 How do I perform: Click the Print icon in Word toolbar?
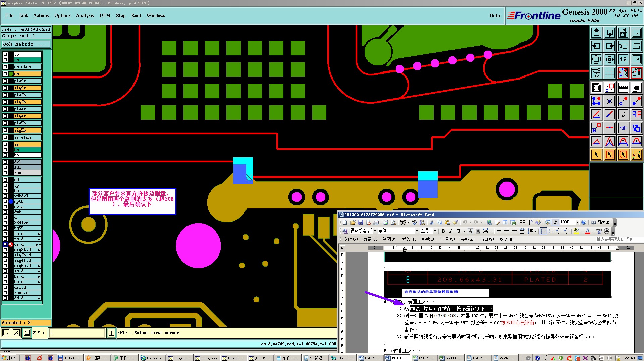pyautogui.click(x=385, y=222)
